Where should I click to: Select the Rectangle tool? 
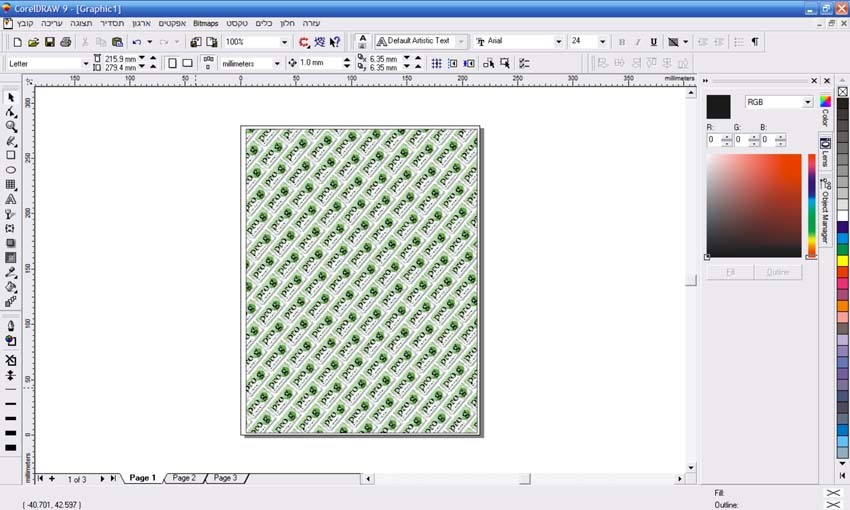coord(10,155)
